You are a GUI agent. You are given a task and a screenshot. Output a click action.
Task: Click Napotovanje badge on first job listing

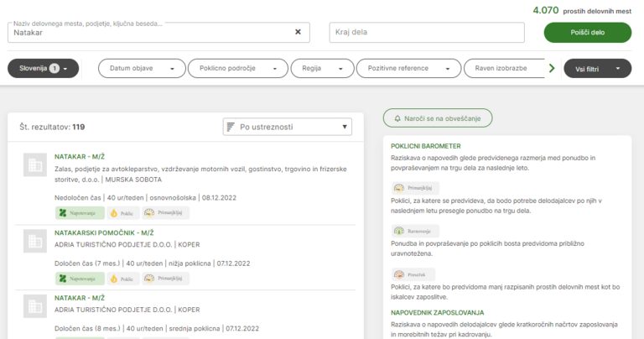(x=80, y=213)
